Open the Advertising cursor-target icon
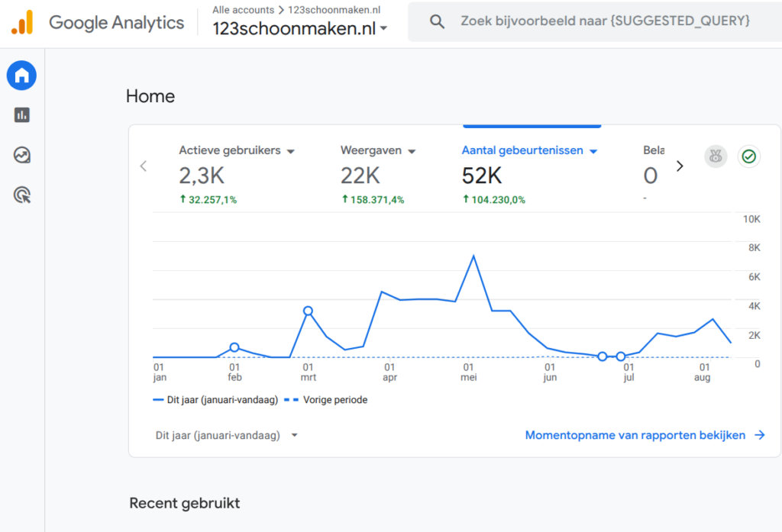782x532 pixels. click(x=21, y=195)
